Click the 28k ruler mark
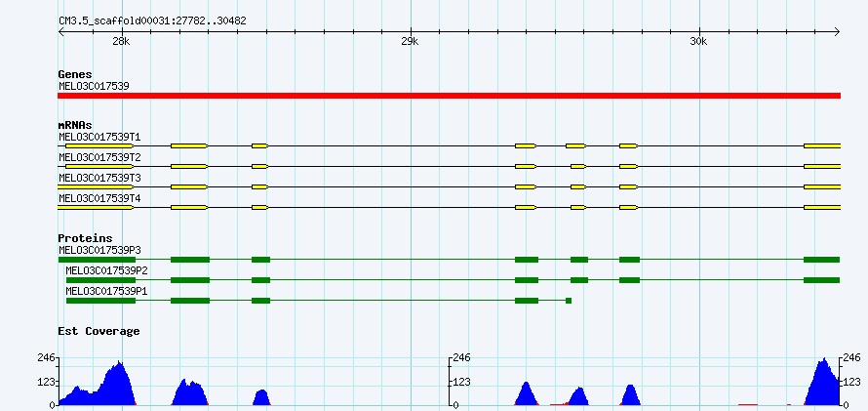Image resolution: width=868 pixels, height=411 pixels. (x=121, y=41)
